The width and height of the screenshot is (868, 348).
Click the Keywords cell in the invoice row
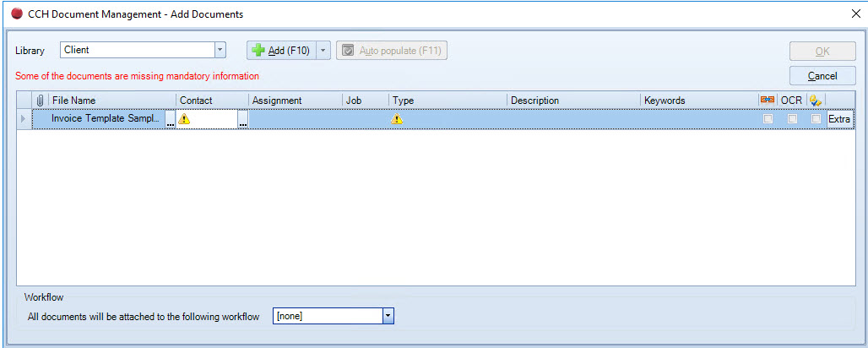click(698, 119)
